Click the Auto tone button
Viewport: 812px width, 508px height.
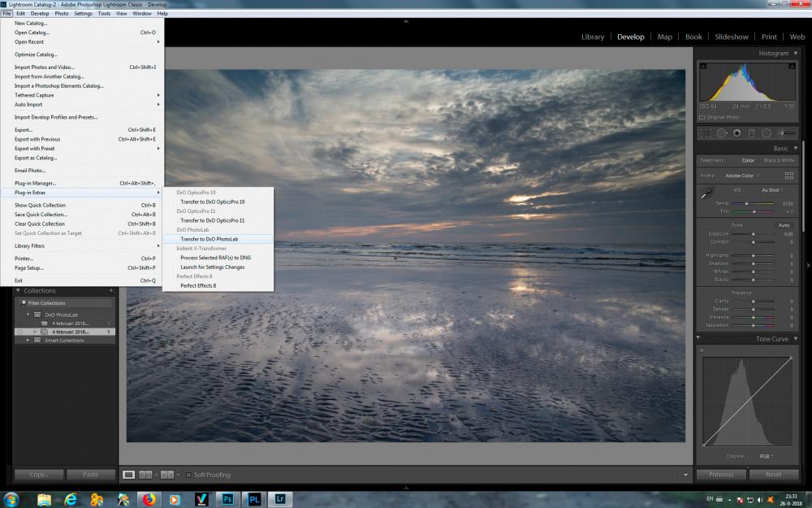pyautogui.click(x=784, y=225)
